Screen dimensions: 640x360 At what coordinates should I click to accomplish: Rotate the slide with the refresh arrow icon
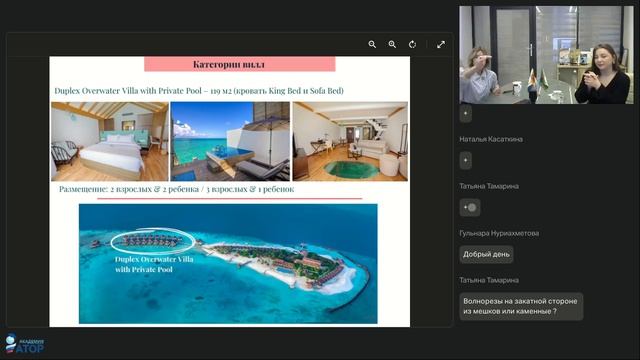413,44
